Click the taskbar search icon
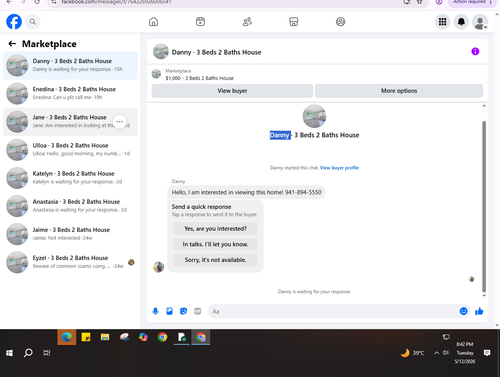 pyautogui.click(x=28, y=353)
